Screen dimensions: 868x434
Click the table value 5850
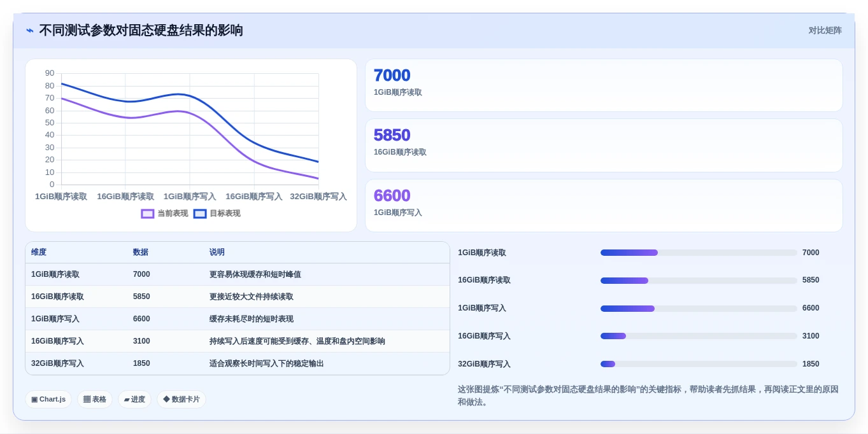pyautogui.click(x=141, y=297)
